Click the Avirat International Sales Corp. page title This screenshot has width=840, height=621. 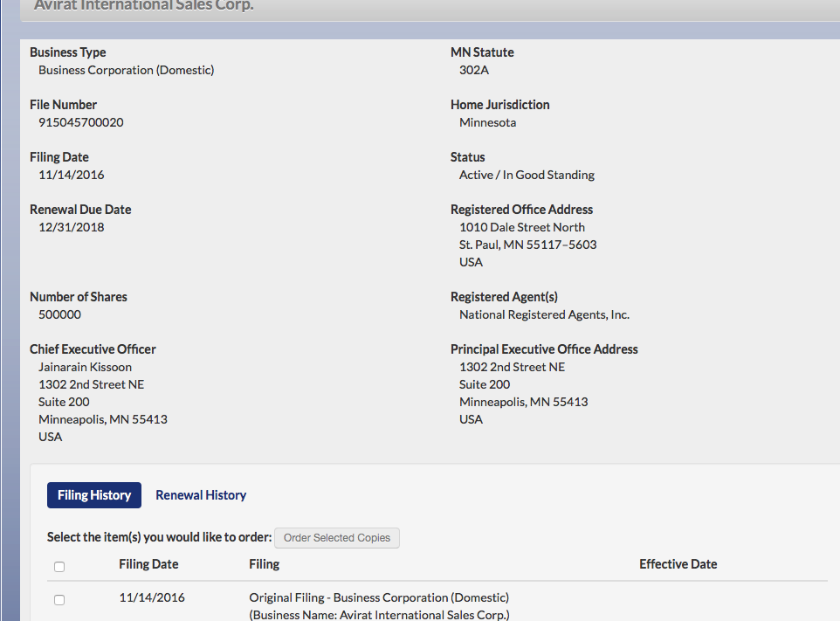[144, 5]
